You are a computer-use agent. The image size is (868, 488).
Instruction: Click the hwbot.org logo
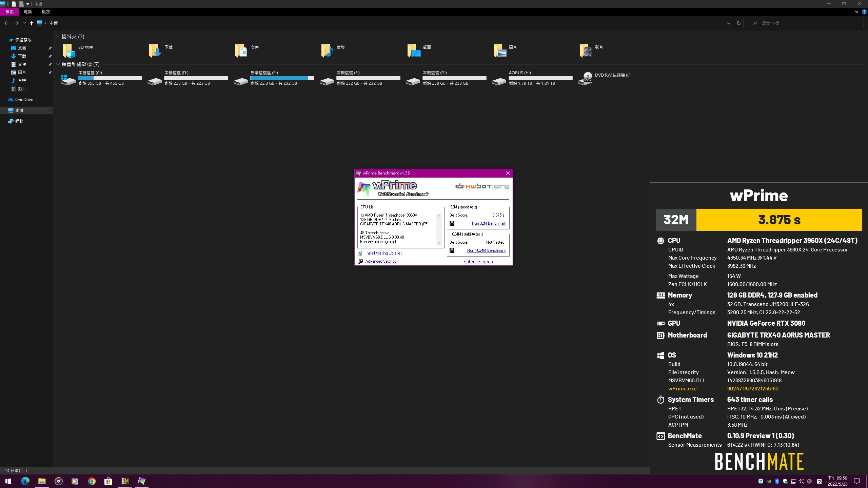(482, 186)
